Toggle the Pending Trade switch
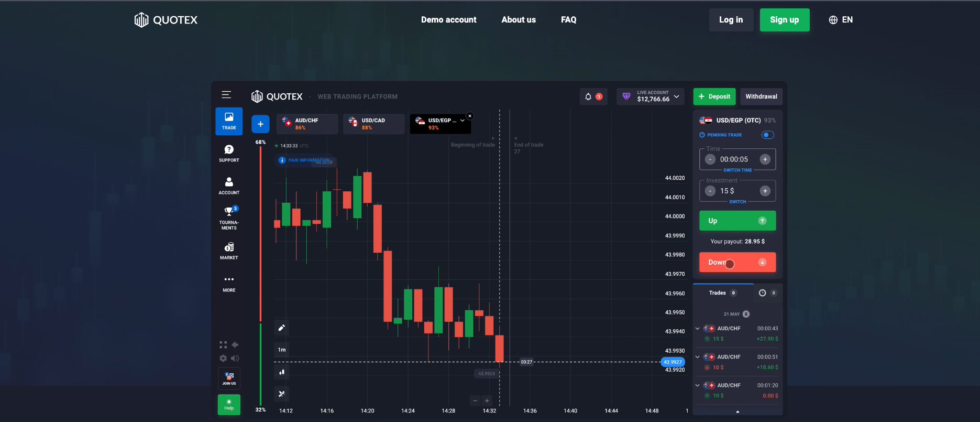Image resolution: width=980 pixels, height=422 pixels. point(767,135)
